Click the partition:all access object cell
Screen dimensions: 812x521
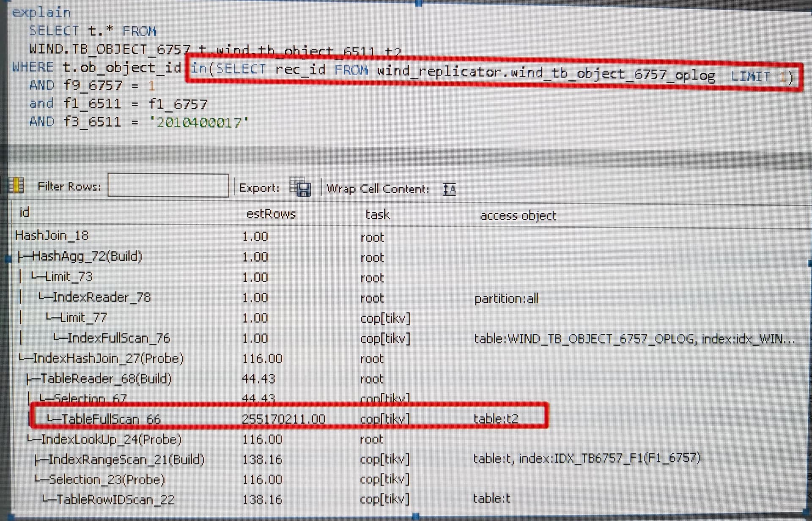tap(506, 299)
